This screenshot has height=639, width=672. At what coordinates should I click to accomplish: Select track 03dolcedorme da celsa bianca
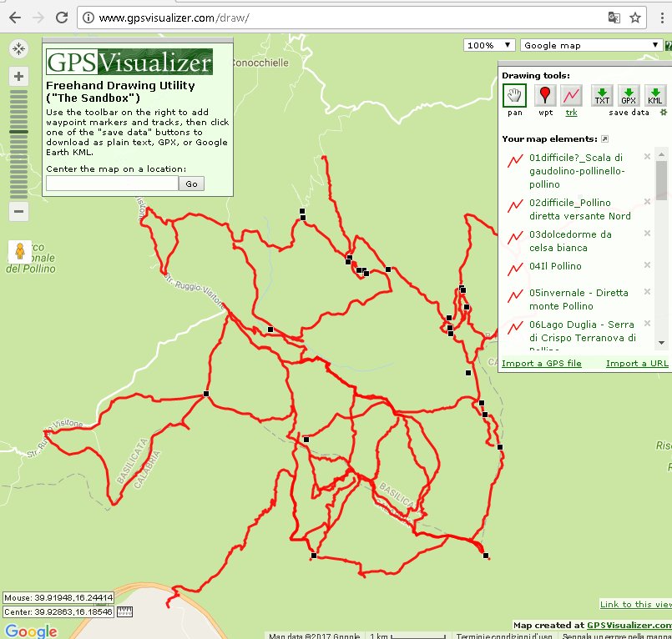[x=570, y=241]
